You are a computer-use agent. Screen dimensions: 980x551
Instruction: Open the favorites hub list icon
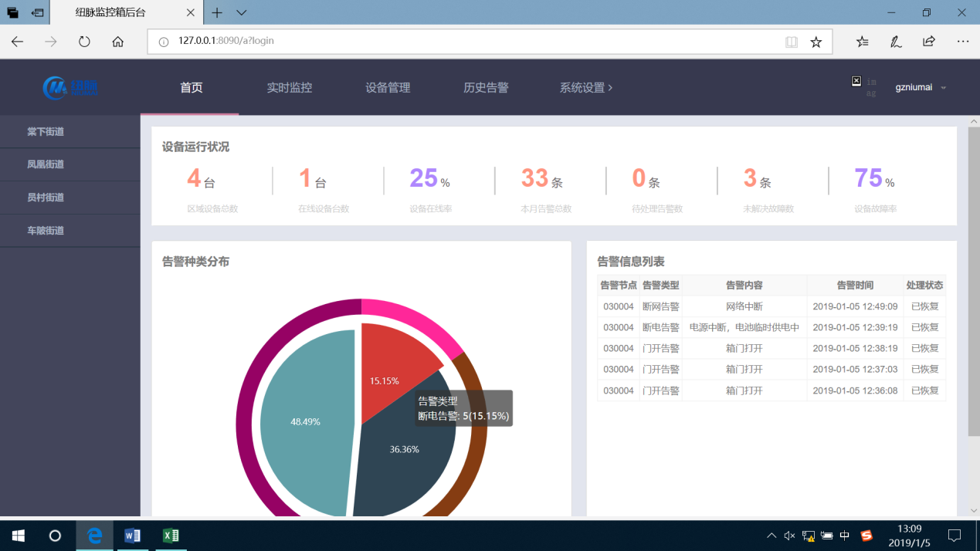coord(862,42)
